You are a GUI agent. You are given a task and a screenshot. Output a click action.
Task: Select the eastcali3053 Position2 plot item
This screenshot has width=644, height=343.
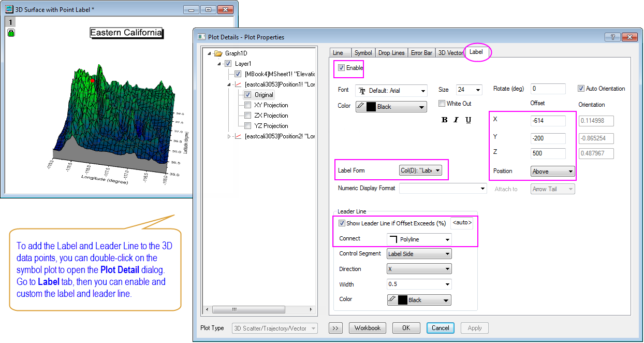280,136
